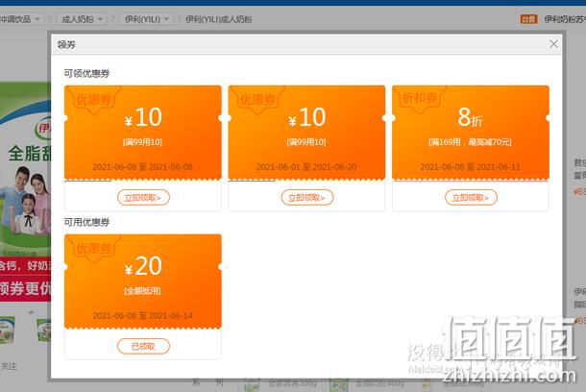Claim the ¥10 coupon valid 2021-06-01 to 06-20
Image resolution: width=586 pixels, height=392 pixels.
click(x=307, y=197)
